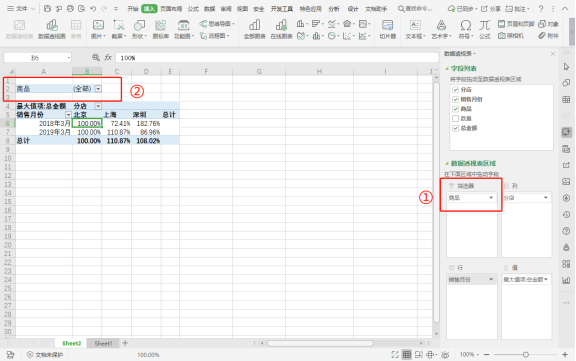Open the 形状 shapes tool
The height and width of the screenshot is (361, 576).
pos(139,29)
